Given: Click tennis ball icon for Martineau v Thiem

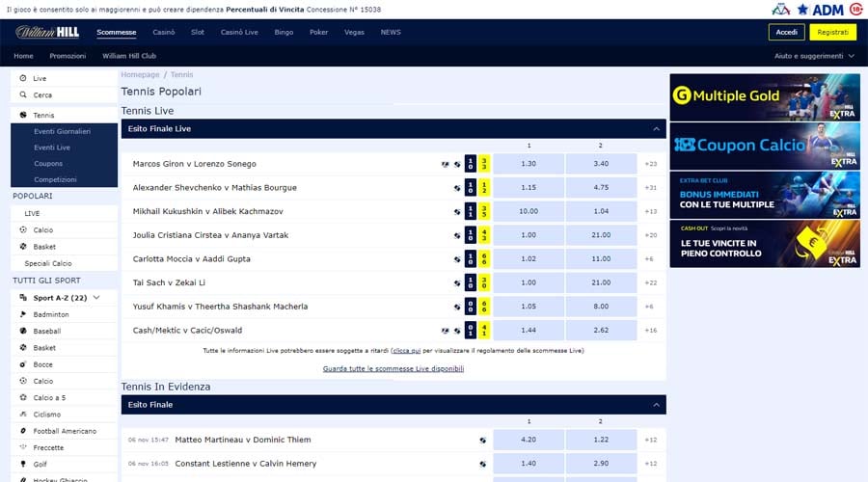Looking at the screenshot, I should [x=483, y=440].
